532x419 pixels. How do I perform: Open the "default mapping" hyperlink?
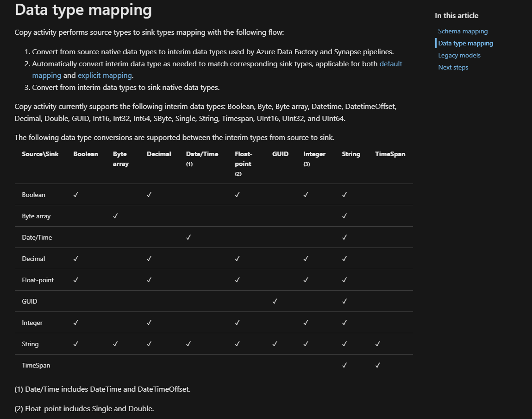click(391, 64)
